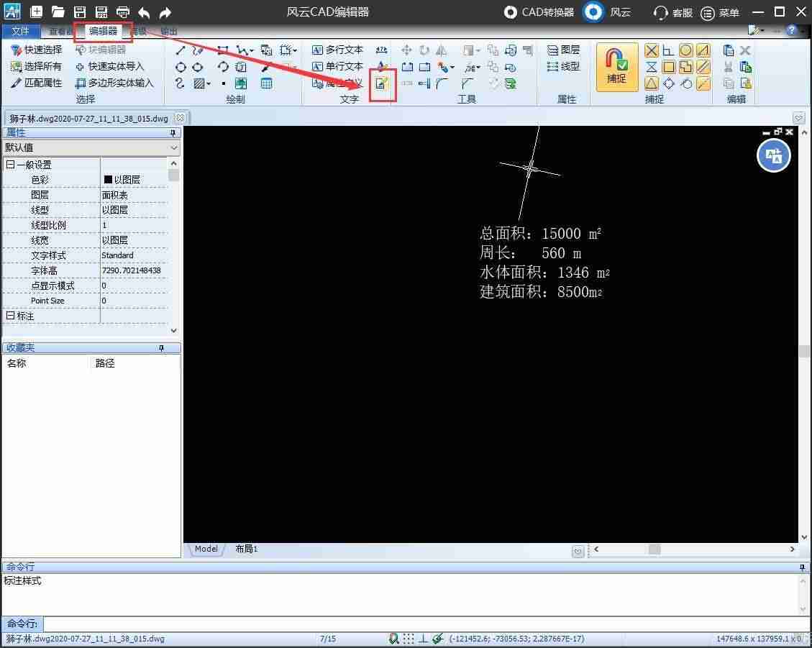Open the polyline tool dropdown arrow
812x648 pixels.
point(251,50)
